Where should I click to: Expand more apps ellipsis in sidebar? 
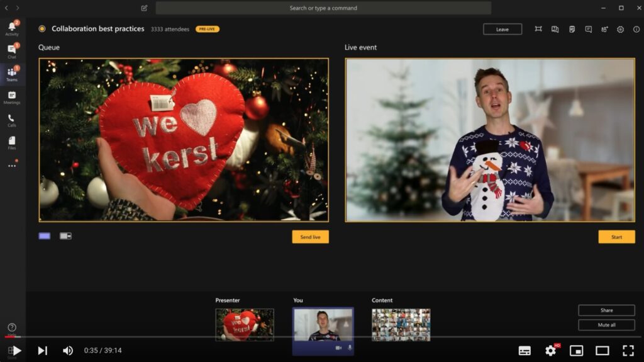12,166
